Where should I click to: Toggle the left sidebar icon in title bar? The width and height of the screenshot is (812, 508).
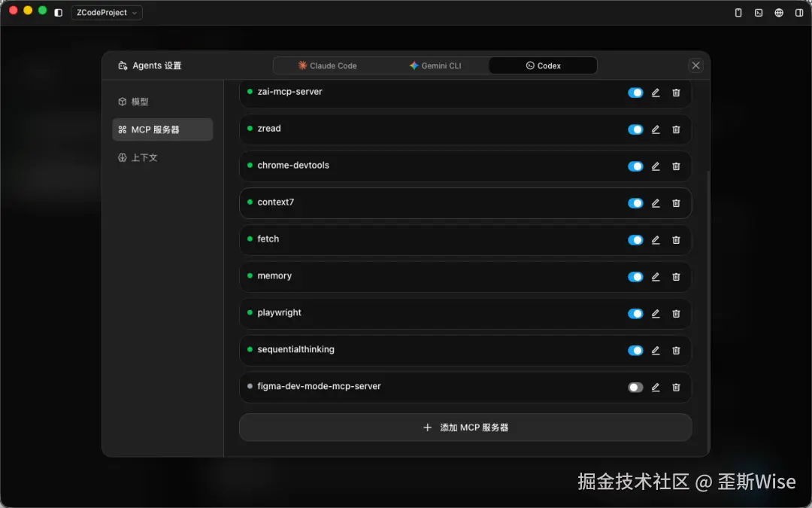(x=59, y=13)
